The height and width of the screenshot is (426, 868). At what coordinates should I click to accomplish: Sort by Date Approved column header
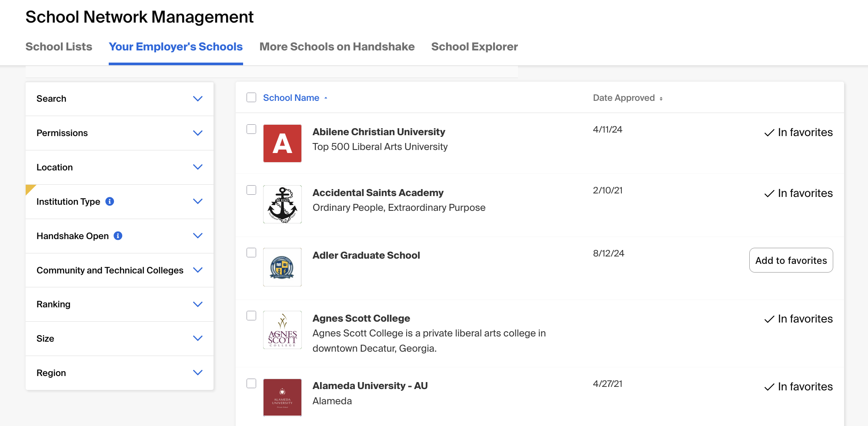[624, 98]
